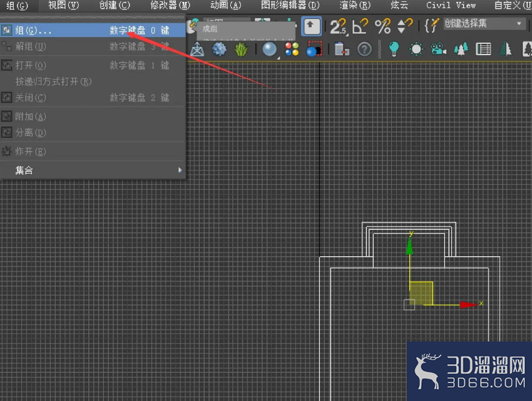The width and height of the screenshot is (532, 401).
Task: Toggle percent snap tool
Action: (382, 26)
